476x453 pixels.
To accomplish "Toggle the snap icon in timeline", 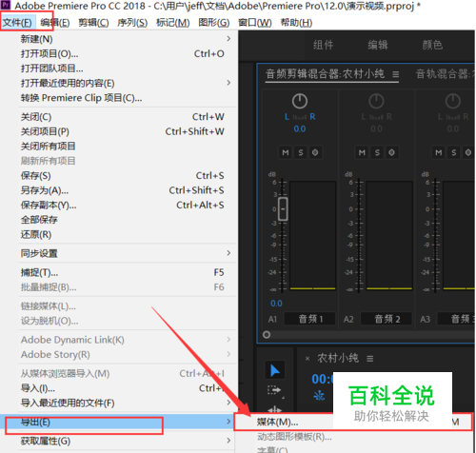I will tap(319, 396).
